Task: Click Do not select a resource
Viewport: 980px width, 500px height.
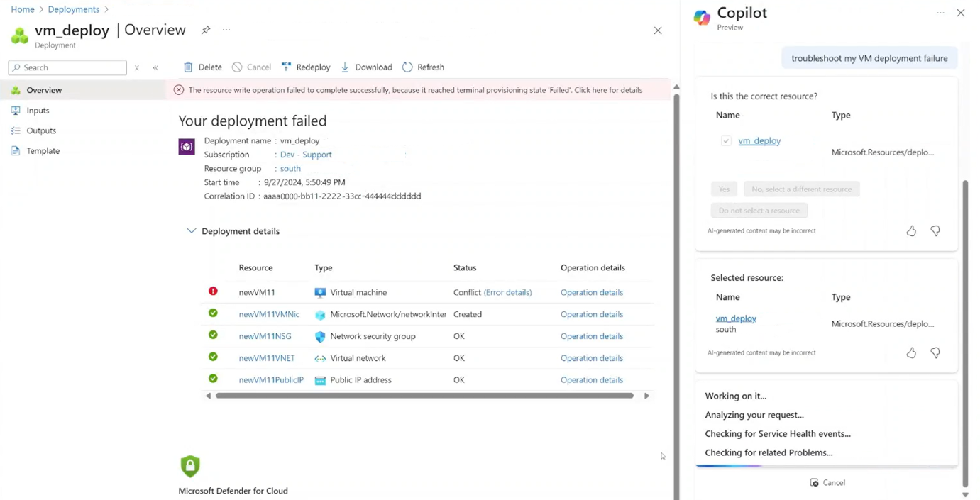Action: click(x=759, y=211)
